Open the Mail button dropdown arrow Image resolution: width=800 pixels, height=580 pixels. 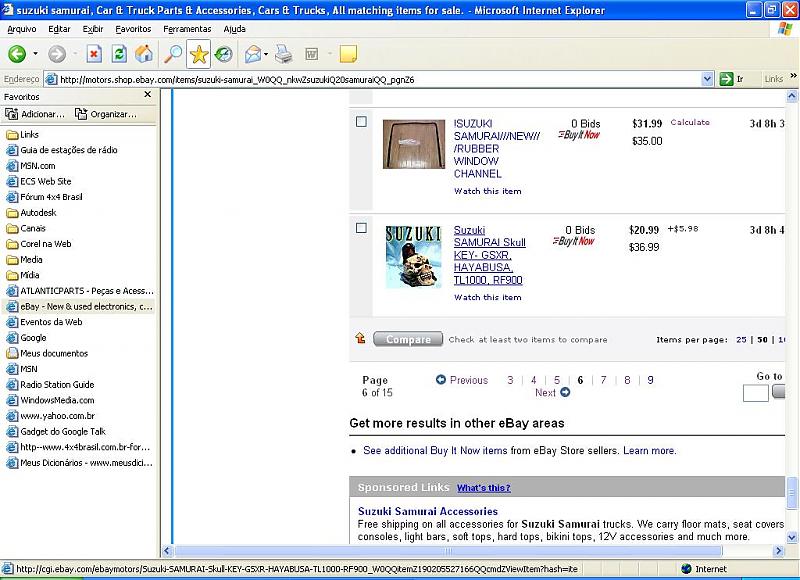pos(266,54)
